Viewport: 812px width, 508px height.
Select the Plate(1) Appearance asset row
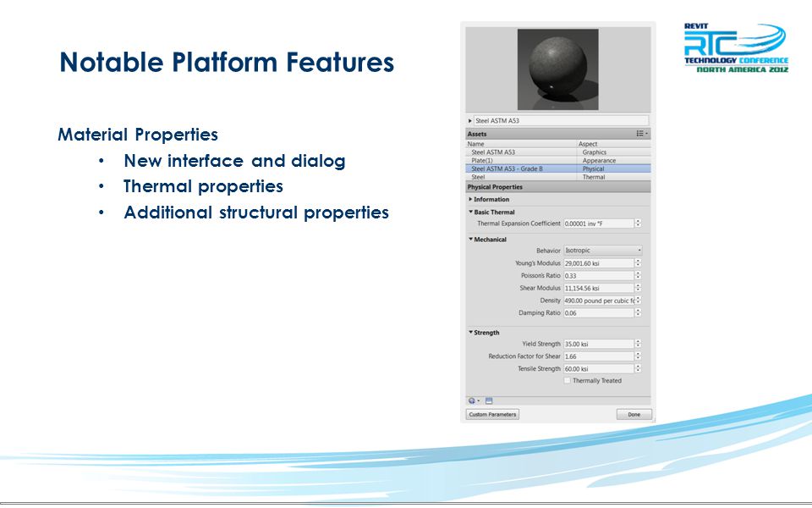pyautogui.click(x=558, y=161)
